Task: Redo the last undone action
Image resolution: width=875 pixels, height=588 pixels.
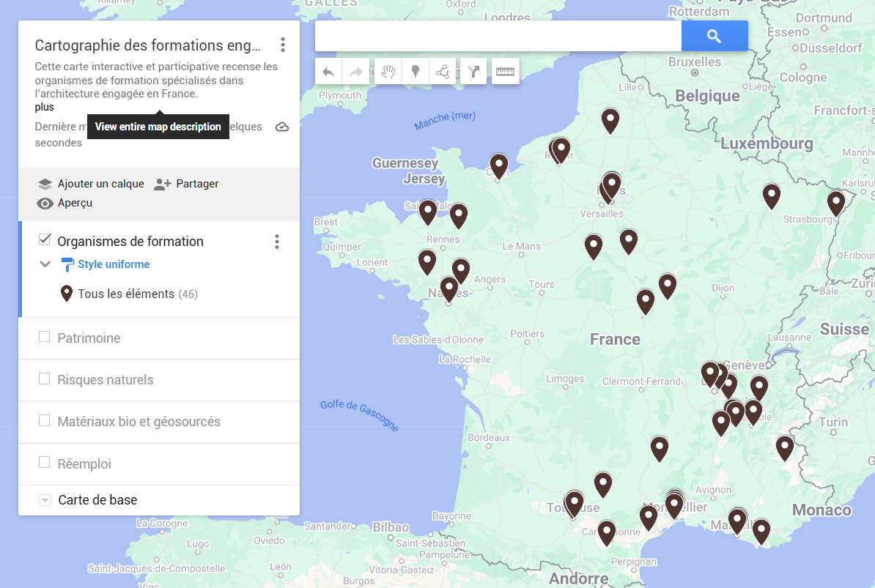Action: click(355, 71)
